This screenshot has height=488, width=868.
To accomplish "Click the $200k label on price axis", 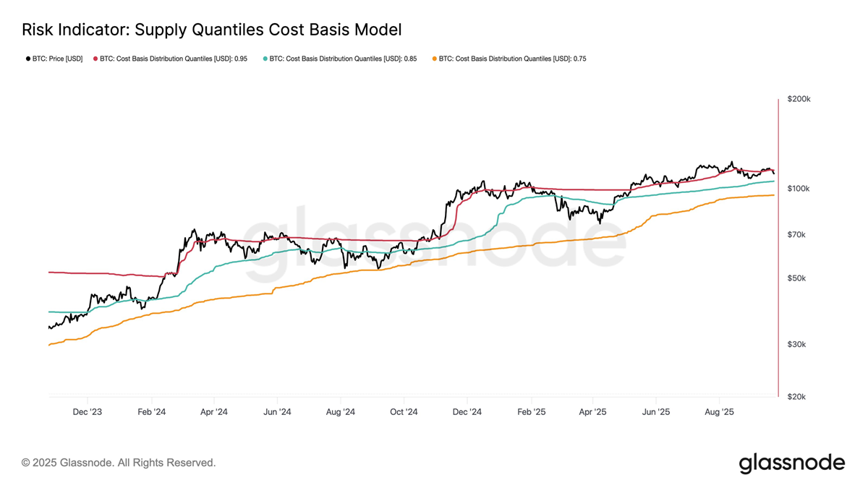I will (799, 99).
